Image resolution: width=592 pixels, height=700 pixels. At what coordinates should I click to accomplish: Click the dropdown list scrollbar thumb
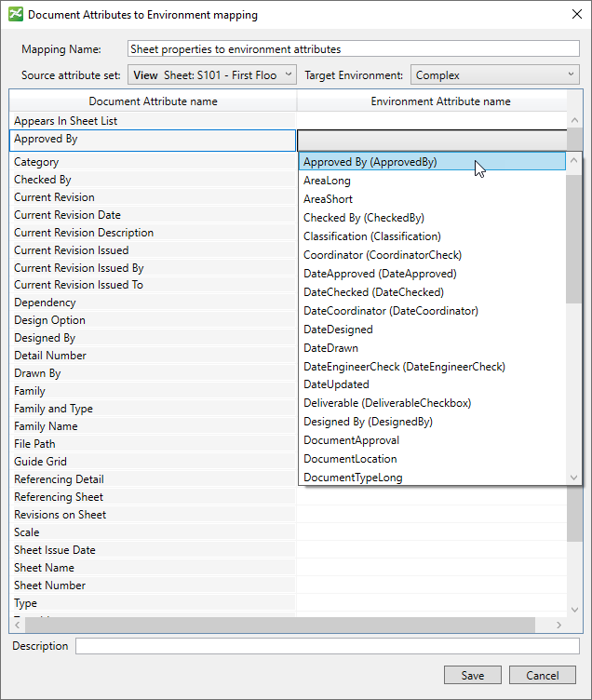[573, 239]
